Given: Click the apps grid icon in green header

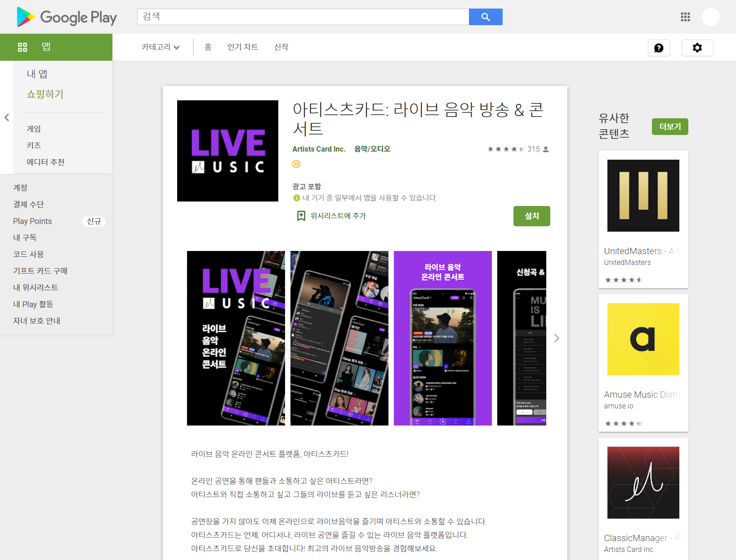Looking at the screenshot, I should tap(22, 47).
